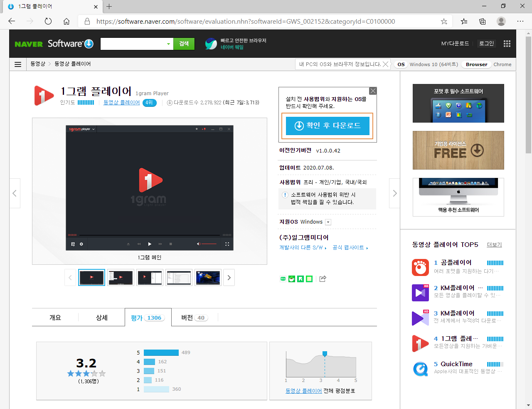Image resolution: width=532 pixels, height=409 pixels.
Task: Click the Naver memo share icon
Action: pos(309,279)
